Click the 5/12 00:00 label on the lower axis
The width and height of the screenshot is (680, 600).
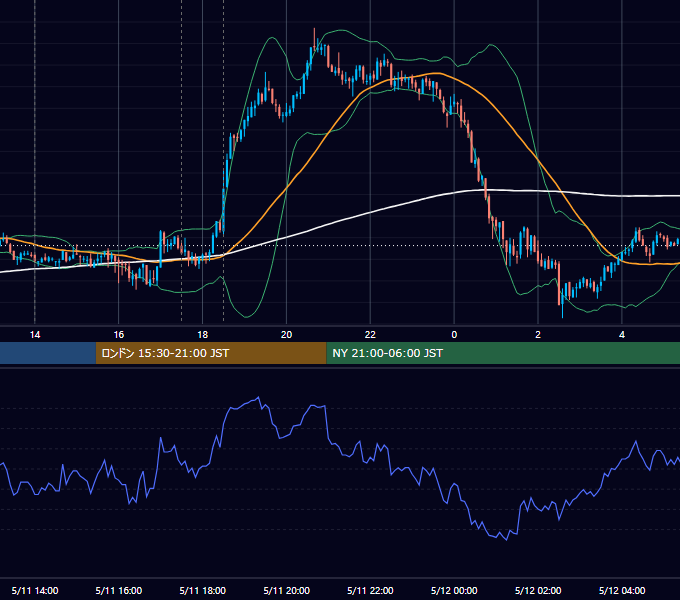[454, 590]
